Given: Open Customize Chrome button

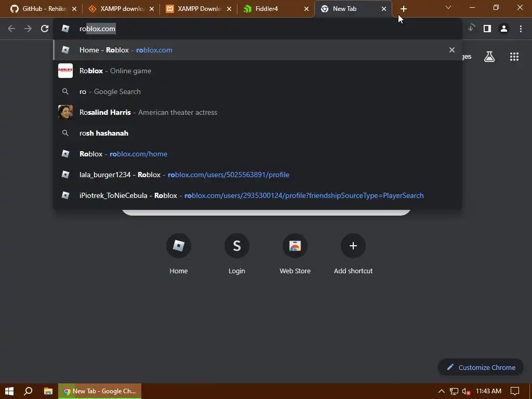Looking at the screenshot, I should tap(481, 367).
